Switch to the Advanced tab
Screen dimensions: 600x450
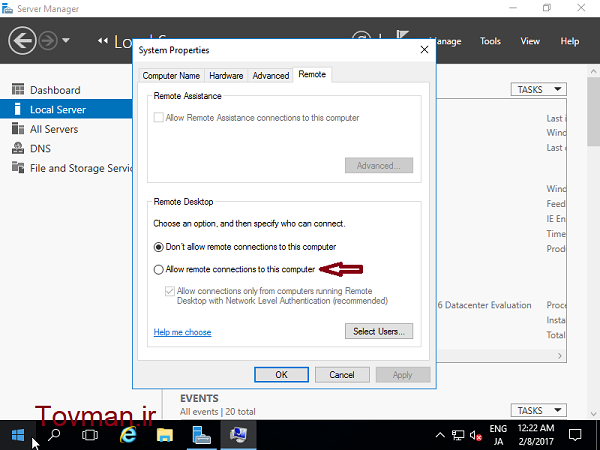pyautogui.click(x=271, y=76)
